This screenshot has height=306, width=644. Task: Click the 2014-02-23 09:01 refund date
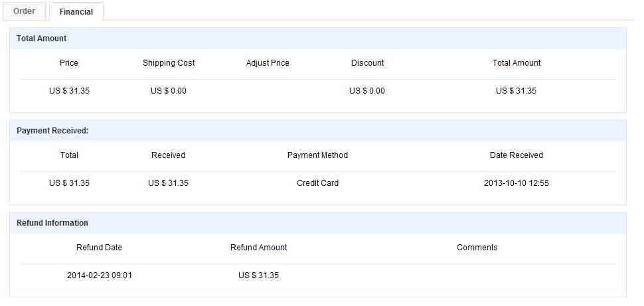pyautogui.click(x=100, y=275)
